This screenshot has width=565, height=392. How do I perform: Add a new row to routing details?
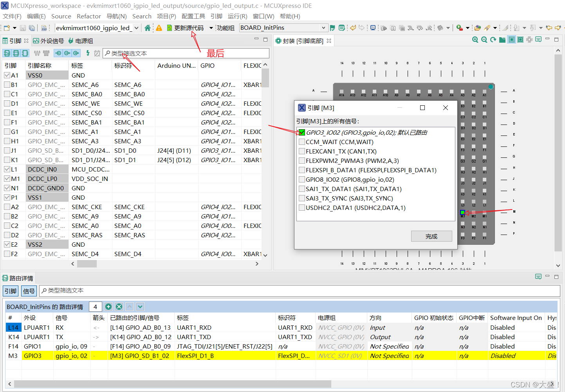(108, 307)
